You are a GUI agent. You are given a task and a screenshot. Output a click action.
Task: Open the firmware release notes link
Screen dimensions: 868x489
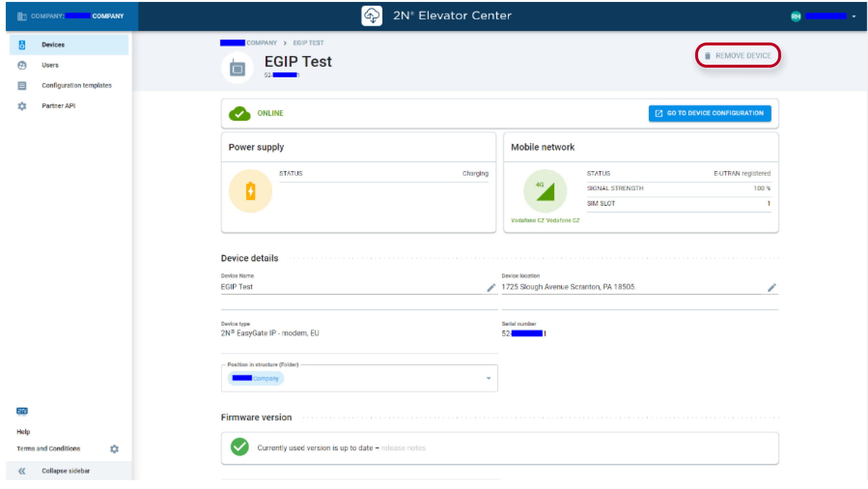point(403,448)
